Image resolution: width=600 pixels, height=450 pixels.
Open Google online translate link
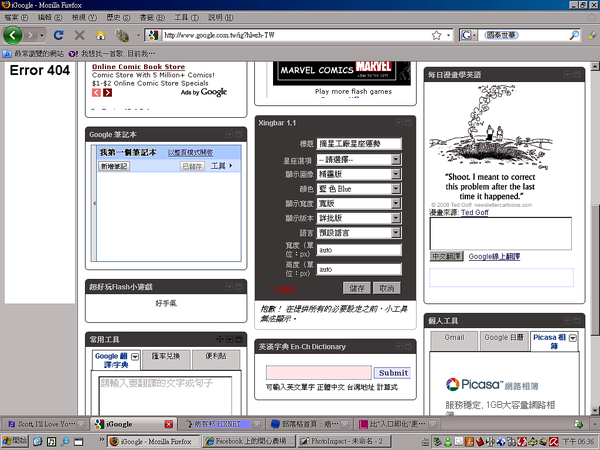(x=494, y=256)
